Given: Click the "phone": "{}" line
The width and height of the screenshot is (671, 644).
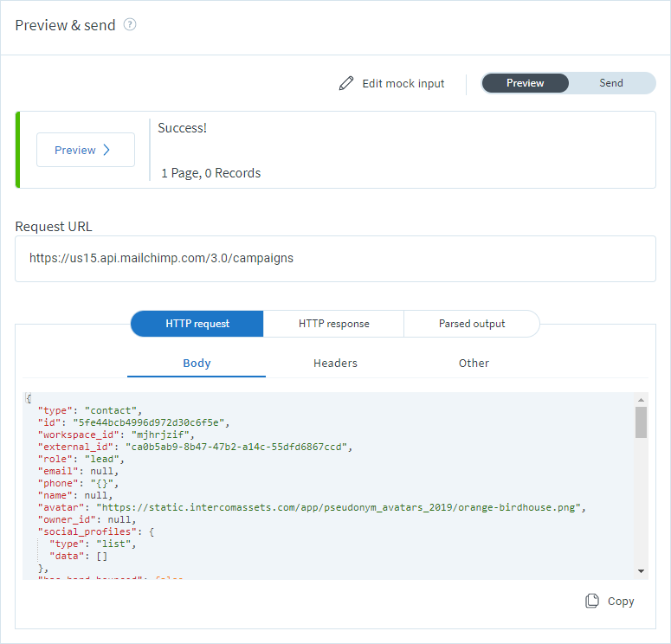Looking at the screenshot, I should click(x=78, y=483).
